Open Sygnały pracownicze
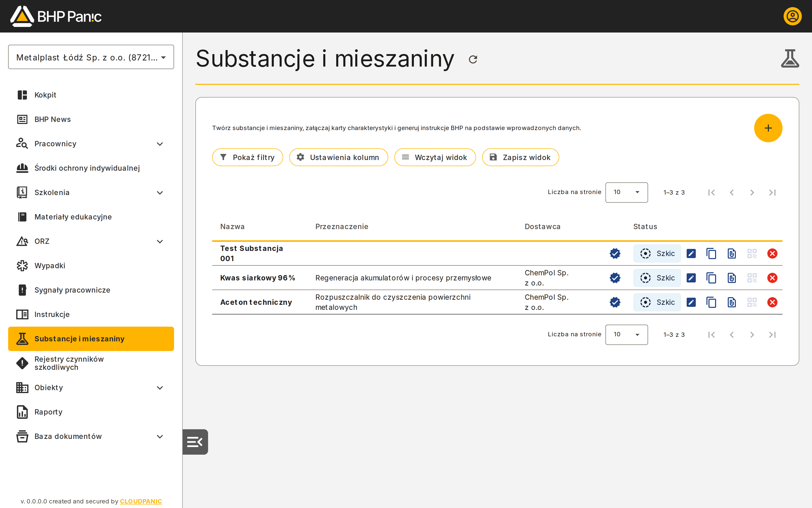The image size is (812, 508). click(91, 290)
